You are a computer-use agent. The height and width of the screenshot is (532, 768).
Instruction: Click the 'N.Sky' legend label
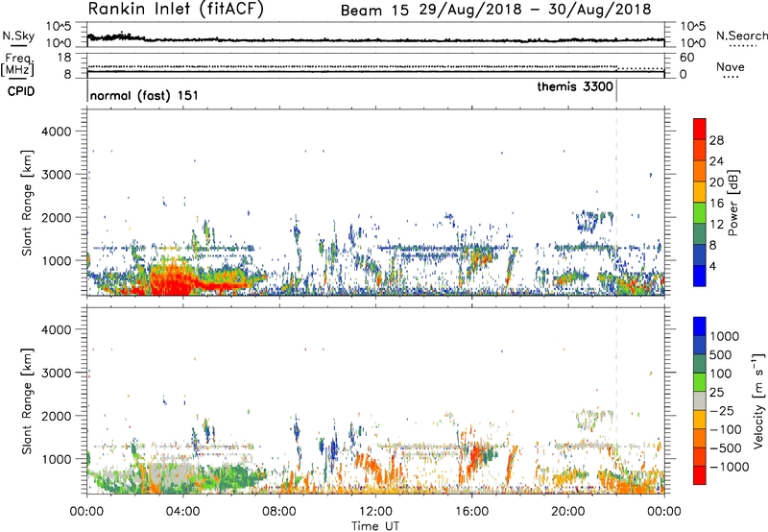click(18, 36)
